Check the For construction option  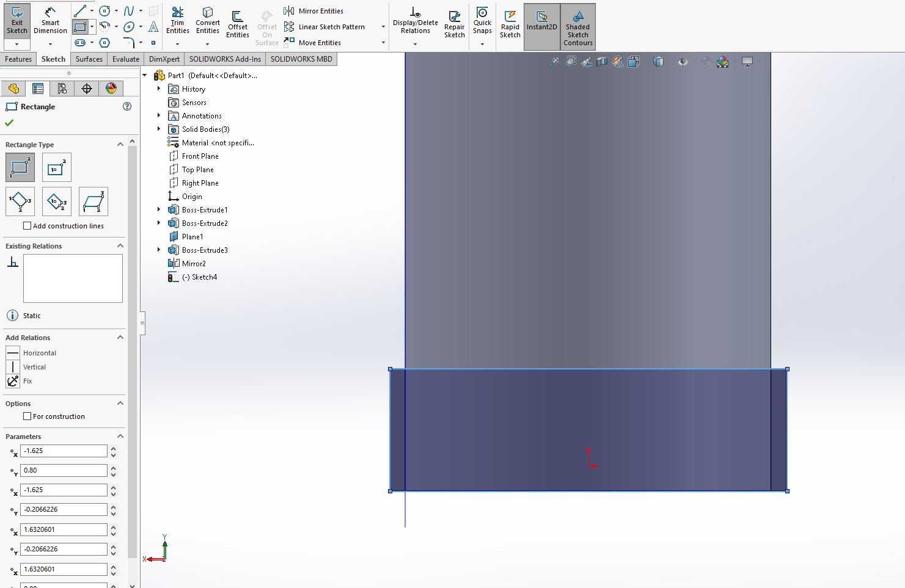click(x=27, y=416)
